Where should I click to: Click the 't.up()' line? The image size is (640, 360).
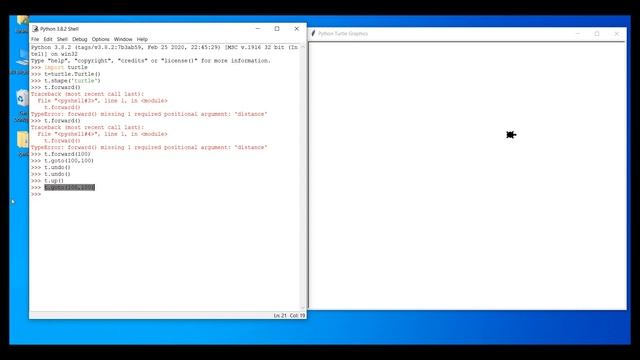pyautogui.click(x=54, y=181)
